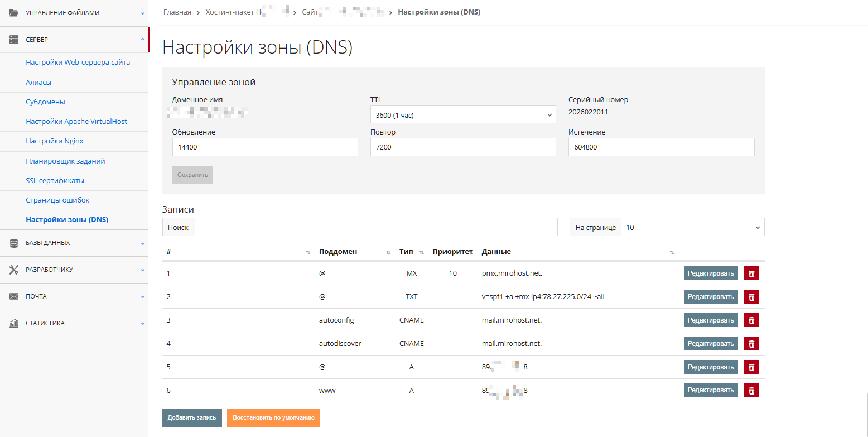Delete the www A record using trash icon
868x437 pixels.
[751, 390]
